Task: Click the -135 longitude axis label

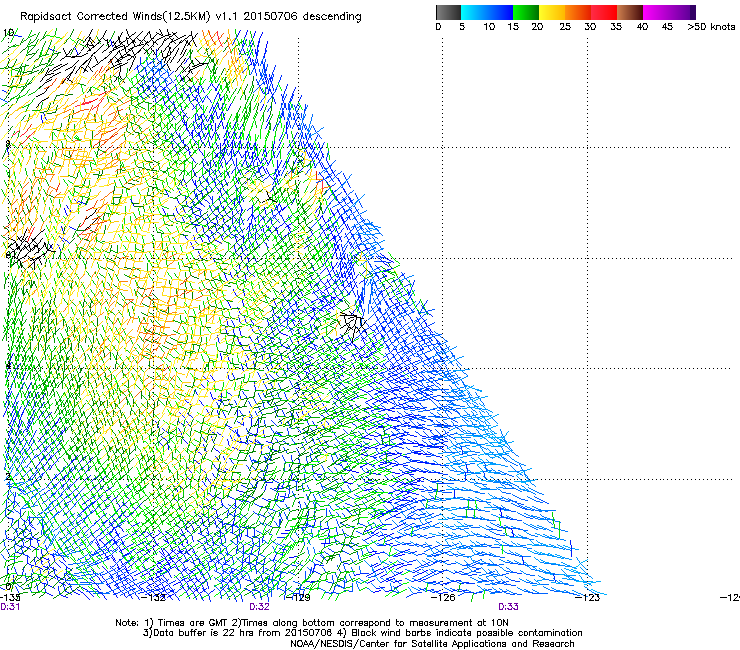Action: pyautogui.click(x=10, y=598)
